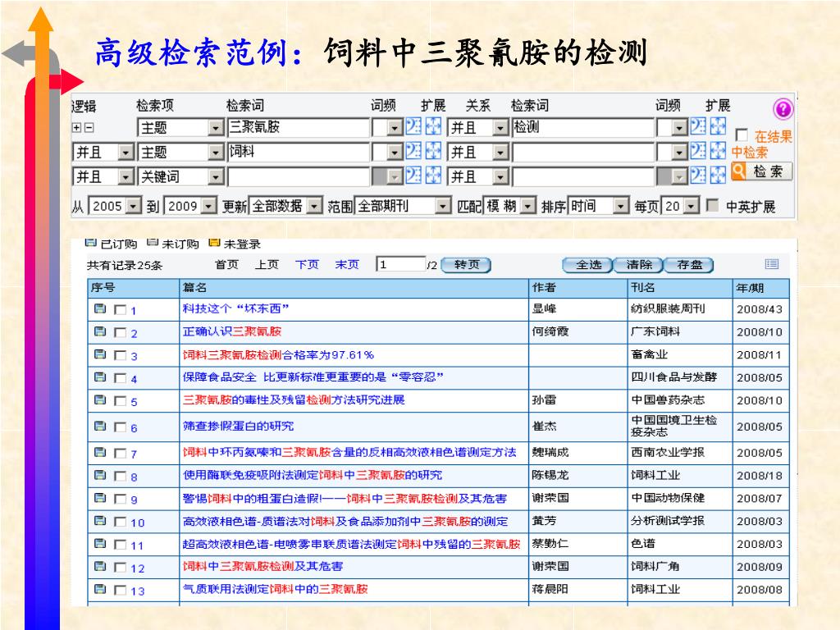Check the box for record 4

coord(121,378)
